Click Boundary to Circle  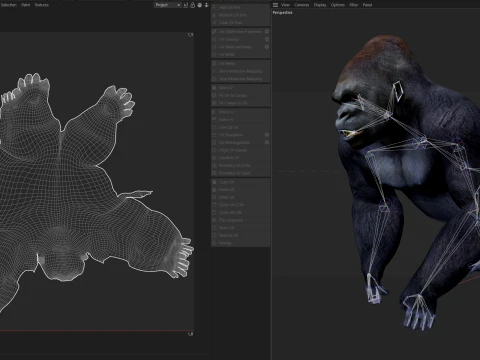tap(240, 165)
